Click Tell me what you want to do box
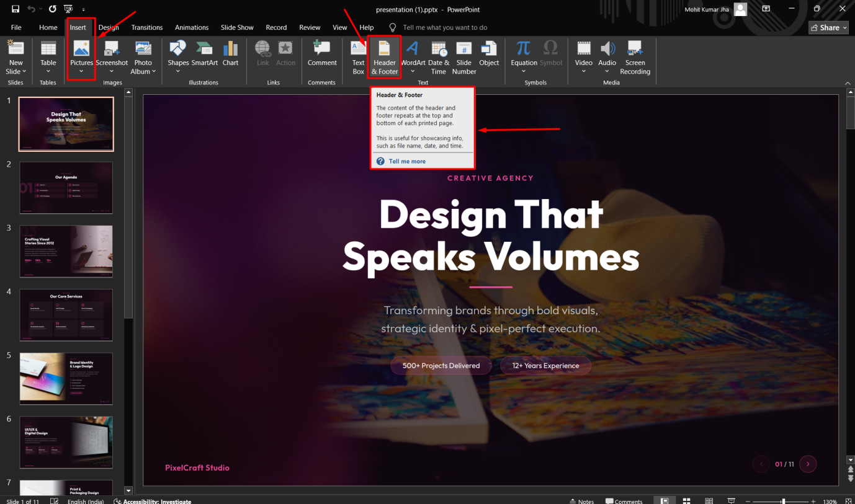 [x=445, y=27]
